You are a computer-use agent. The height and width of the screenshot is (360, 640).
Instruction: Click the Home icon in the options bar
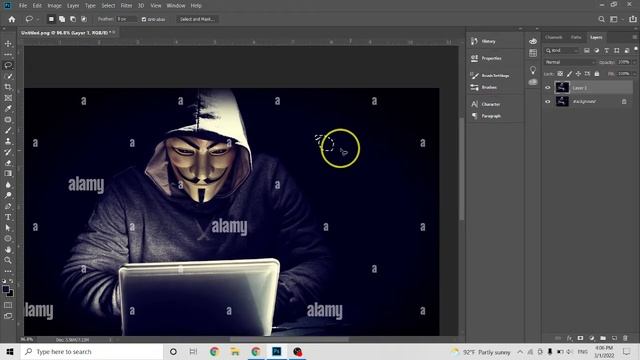11,19
